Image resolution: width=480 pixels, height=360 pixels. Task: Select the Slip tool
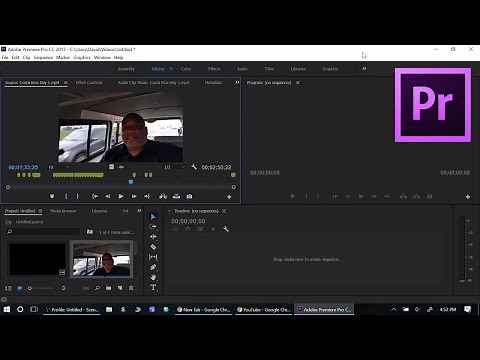point(153,257)
